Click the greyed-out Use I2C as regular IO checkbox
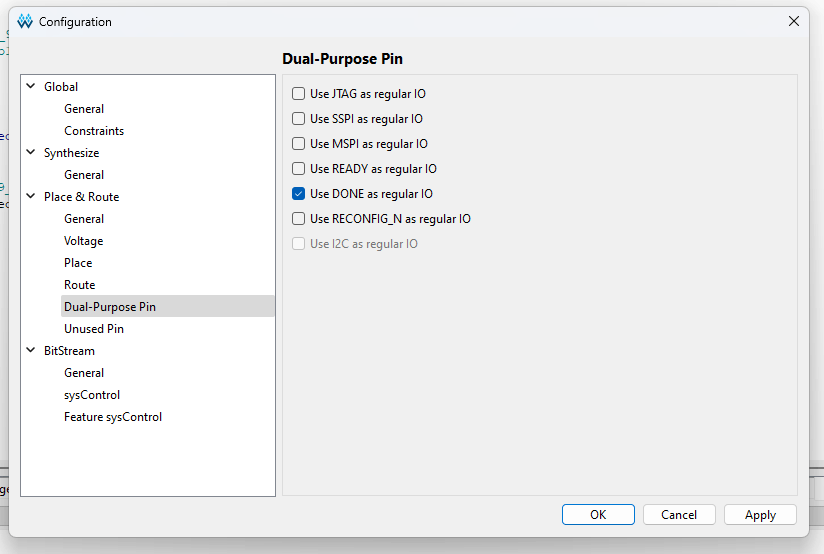Image resolution: width=824 pixels, height=554 pixels. (298, 243)
